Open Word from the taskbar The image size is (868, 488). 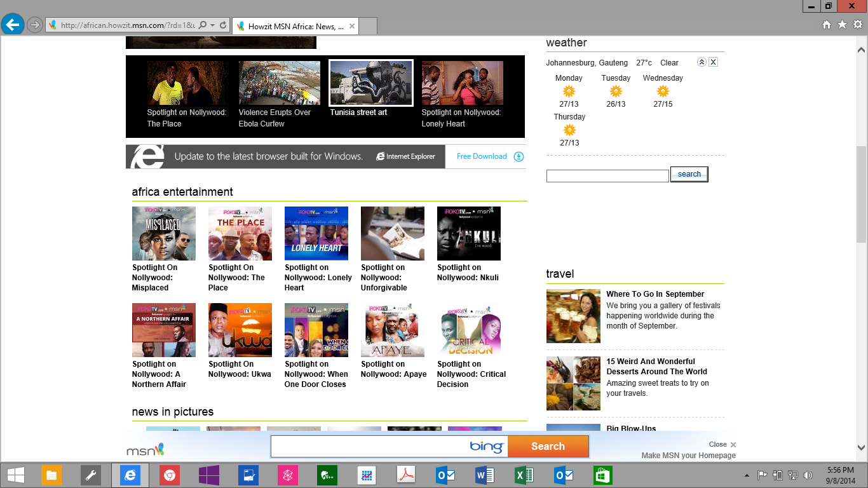(484, 475)
